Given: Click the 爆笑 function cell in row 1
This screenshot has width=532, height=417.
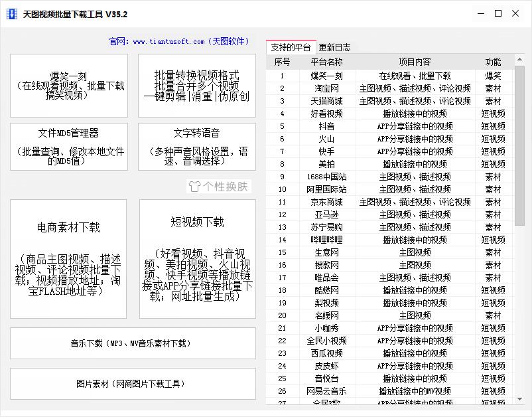Looking at the screenshot, I should (493, 76).
